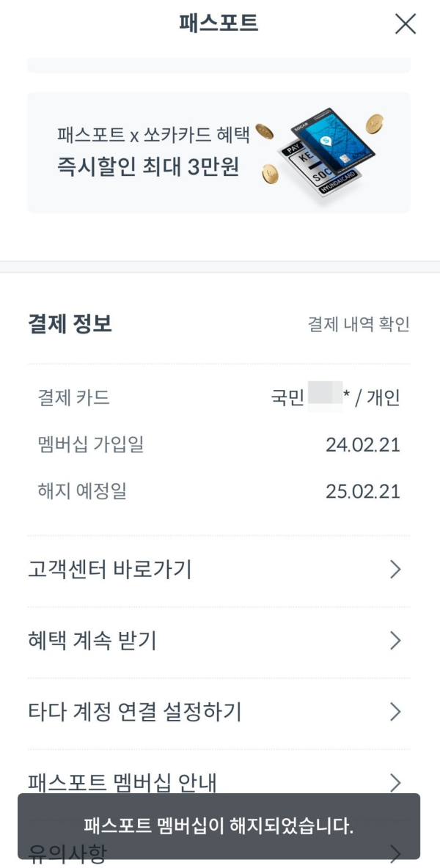The image size is (440, 868).
Task: Select the Socar card image in the banner
Action: [330, 150]
